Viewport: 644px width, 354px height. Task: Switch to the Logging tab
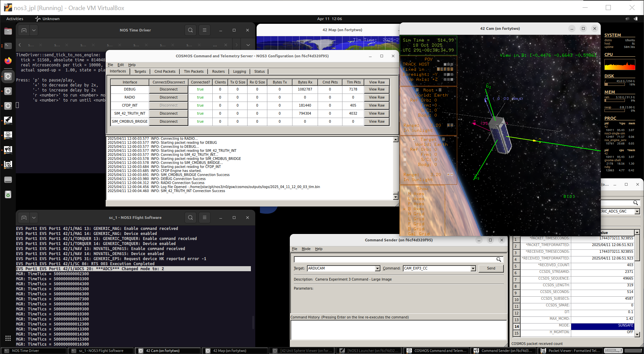coord(239,71)
